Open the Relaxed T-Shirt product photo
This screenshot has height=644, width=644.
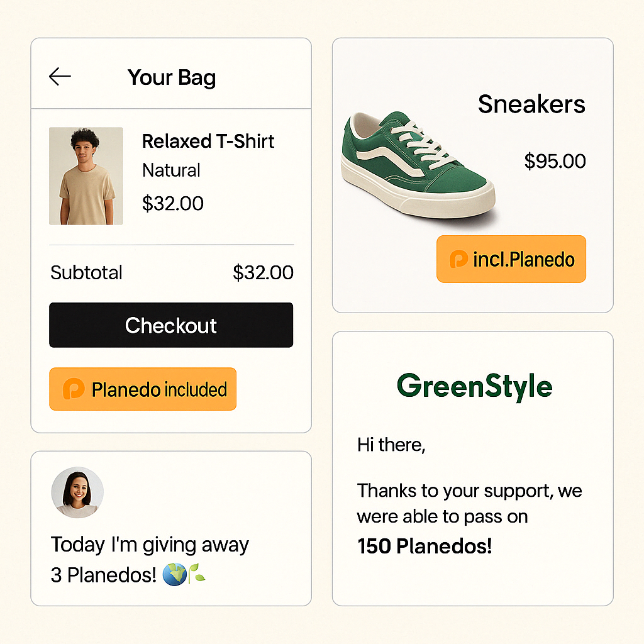pos(86,176)
